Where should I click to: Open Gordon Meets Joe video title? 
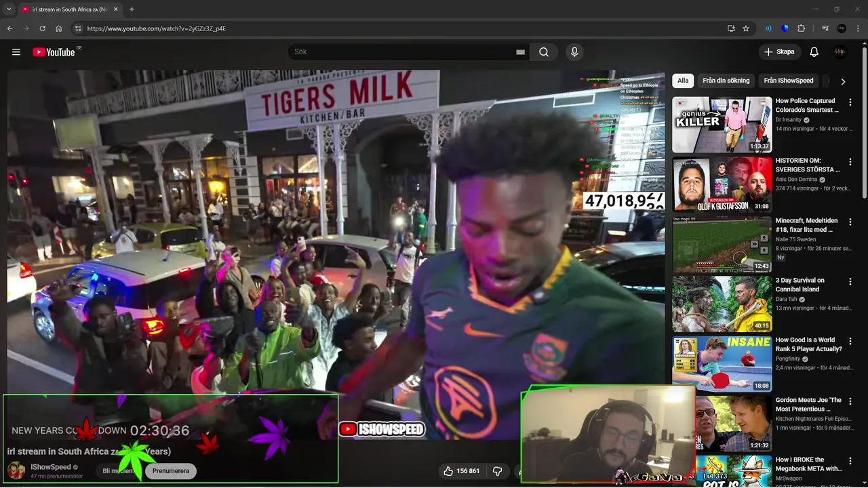(808, 405)
